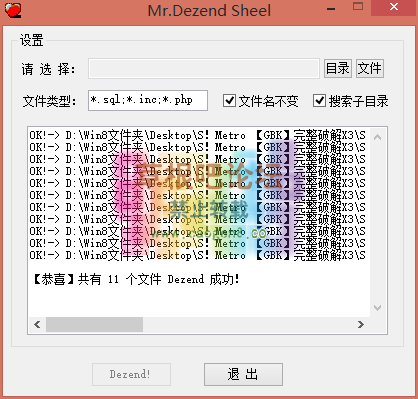Viewport: 418px width, 399px height.
Task: Maximize the Mr.Dezend Sheel window
Action: coord(358,7)
